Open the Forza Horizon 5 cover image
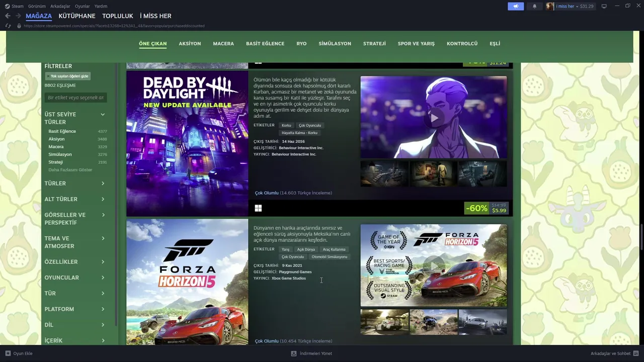644x362 pixels. click(187, 282)
